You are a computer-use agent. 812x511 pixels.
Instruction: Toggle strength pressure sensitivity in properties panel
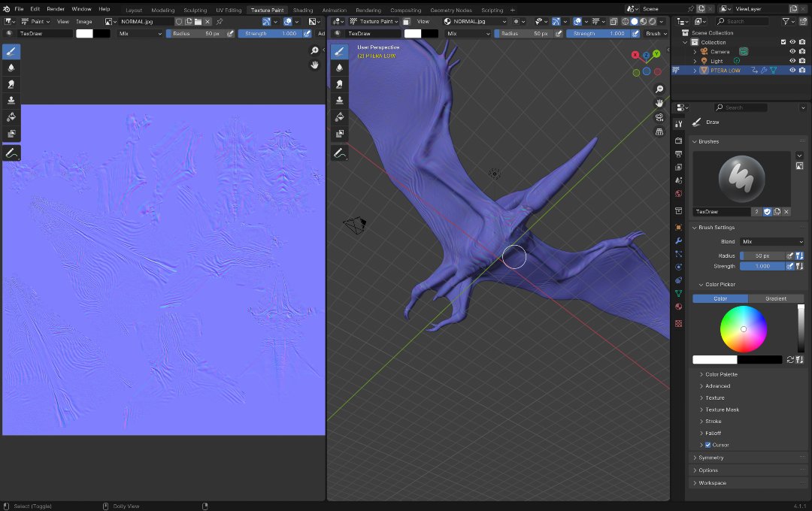[x=790, y=266]
